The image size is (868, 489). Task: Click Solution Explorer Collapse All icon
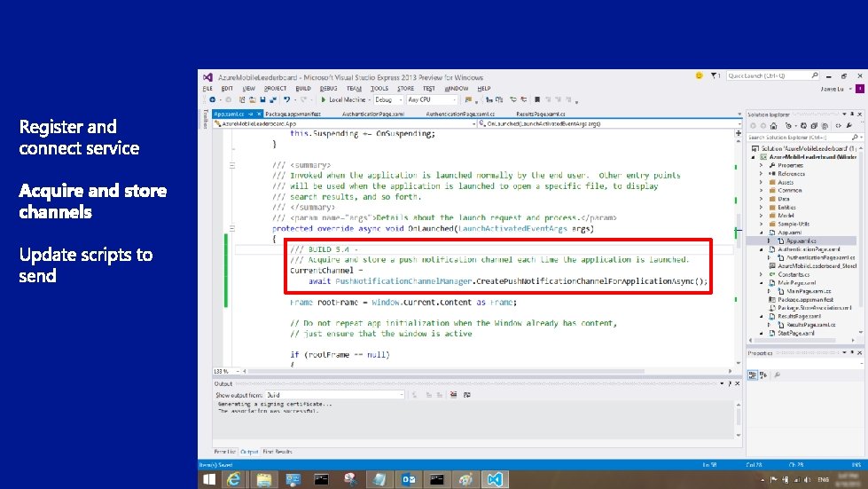coord(814,126)
